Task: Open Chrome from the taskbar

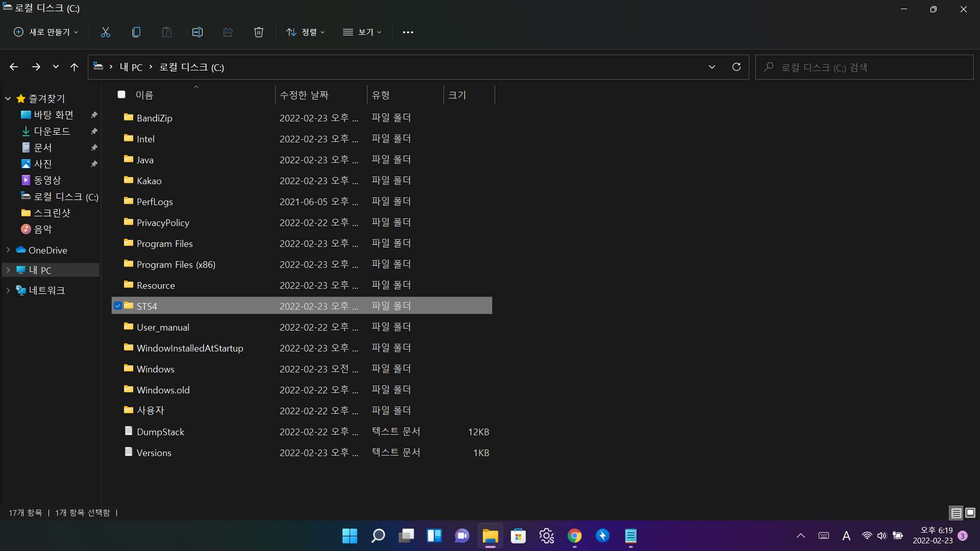Action: point(574,536)
